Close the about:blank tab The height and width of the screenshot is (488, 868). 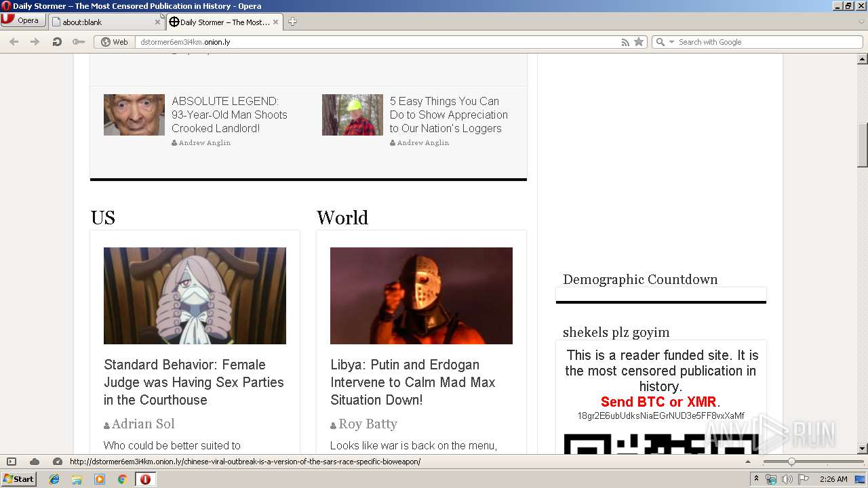157,22
